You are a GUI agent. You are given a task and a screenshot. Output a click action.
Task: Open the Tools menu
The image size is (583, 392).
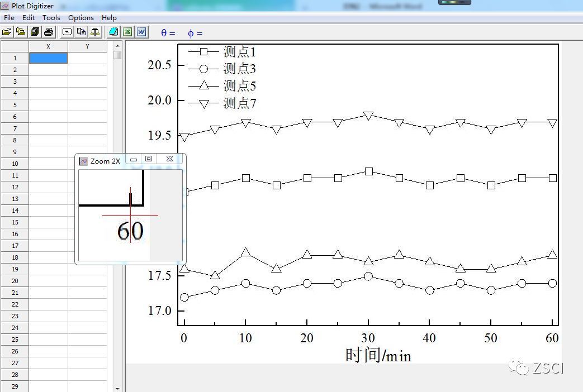pyautogui.click(x=51, y=17)
